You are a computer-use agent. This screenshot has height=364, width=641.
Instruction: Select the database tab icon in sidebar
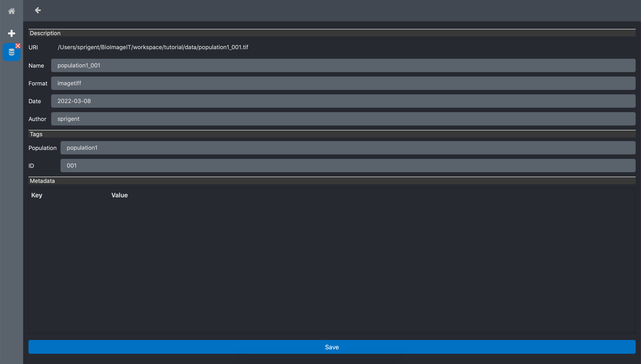(11, 52)
